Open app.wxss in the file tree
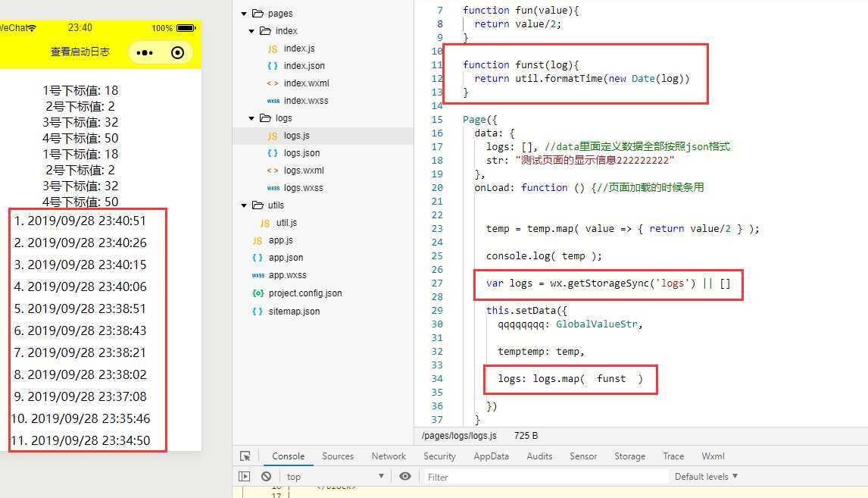 287,275
